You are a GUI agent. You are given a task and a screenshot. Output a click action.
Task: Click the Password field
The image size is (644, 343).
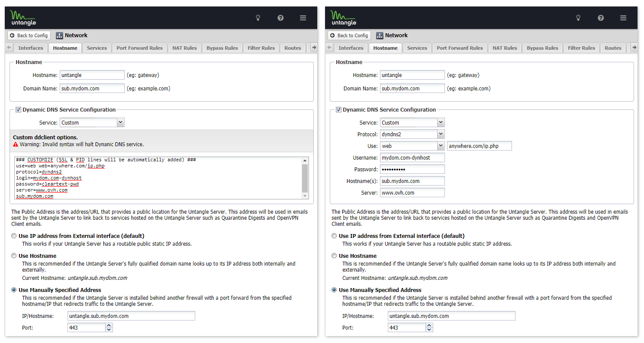pyautogui.click(x=412, y=170)
